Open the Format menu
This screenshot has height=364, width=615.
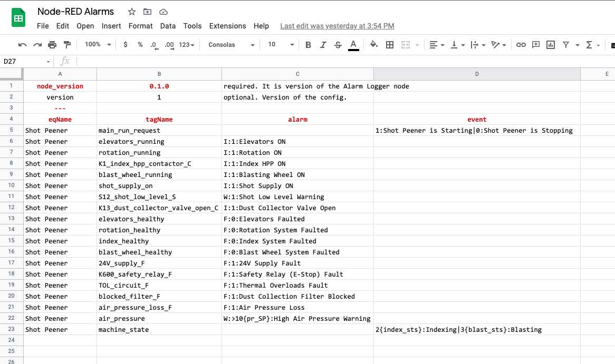[140, 26]
